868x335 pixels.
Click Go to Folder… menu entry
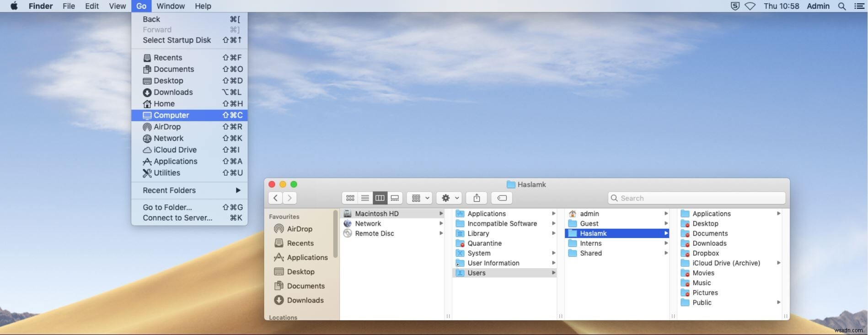167,207
